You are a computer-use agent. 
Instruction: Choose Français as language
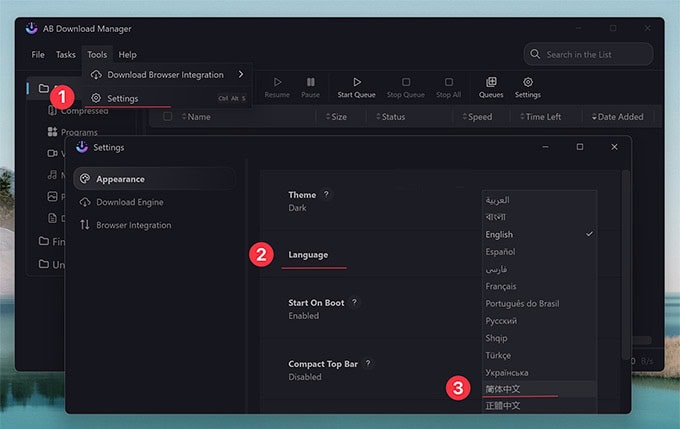pos(539,286)
